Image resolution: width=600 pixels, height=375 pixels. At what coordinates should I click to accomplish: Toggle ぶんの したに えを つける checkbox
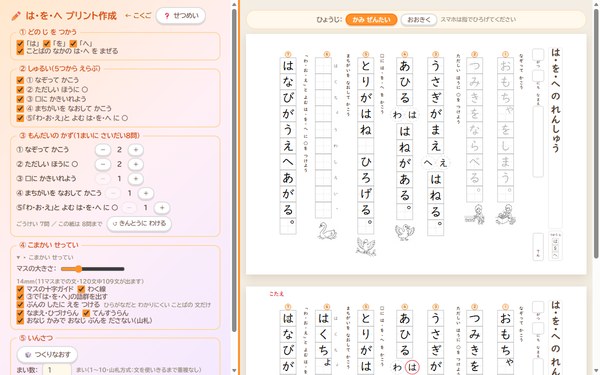pyautogui.click(x=21, y=305)
